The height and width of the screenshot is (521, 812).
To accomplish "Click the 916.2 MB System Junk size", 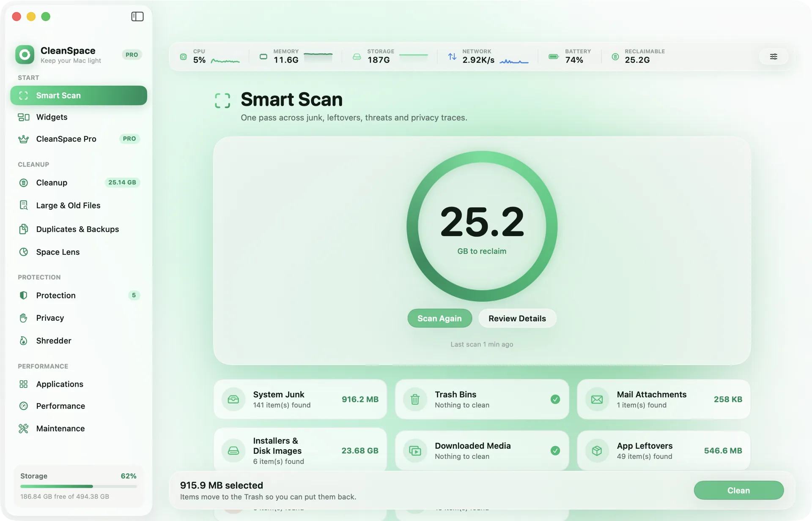I will click(360, 399).
